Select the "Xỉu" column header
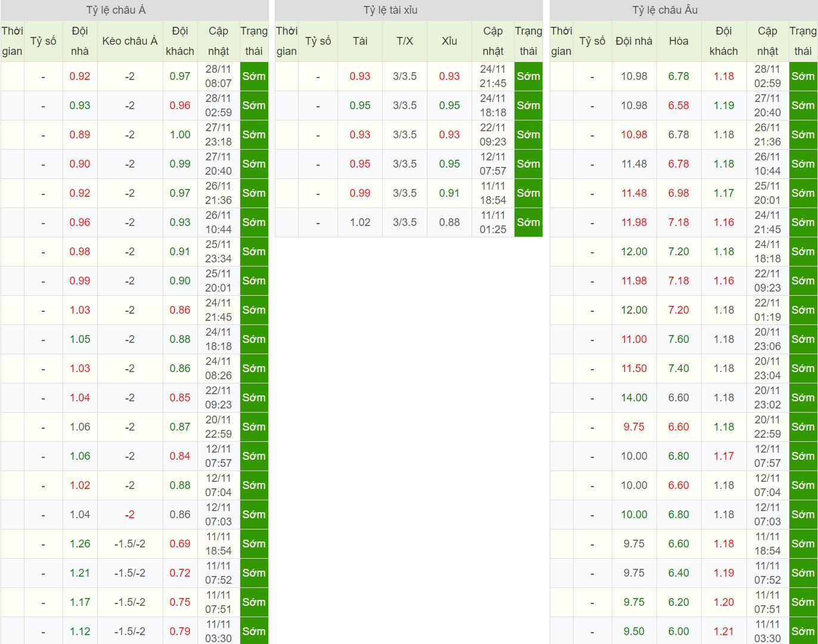Screen dimensions: 818x644 (x=450, y=41)
